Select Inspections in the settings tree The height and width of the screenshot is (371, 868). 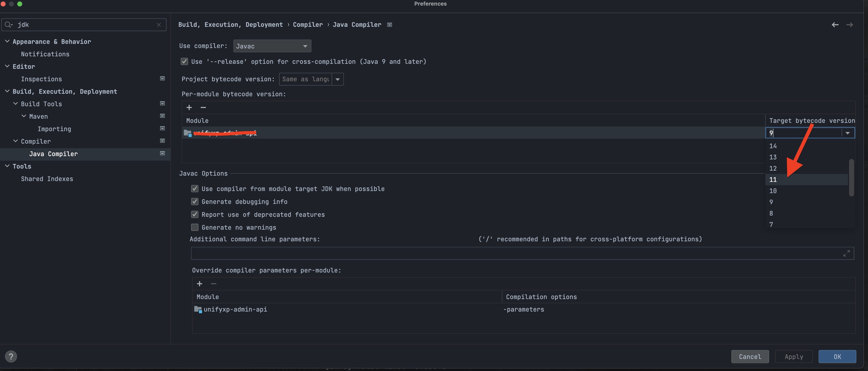[x=41, y=79]
